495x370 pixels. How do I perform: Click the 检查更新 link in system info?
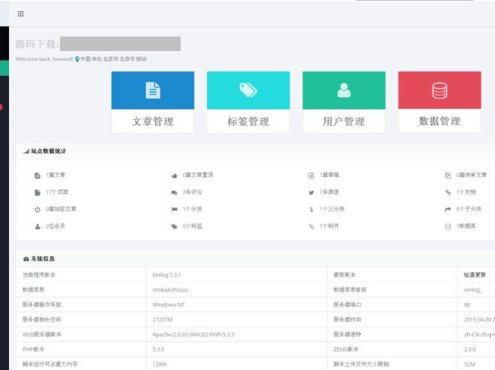tap(475, 275)
